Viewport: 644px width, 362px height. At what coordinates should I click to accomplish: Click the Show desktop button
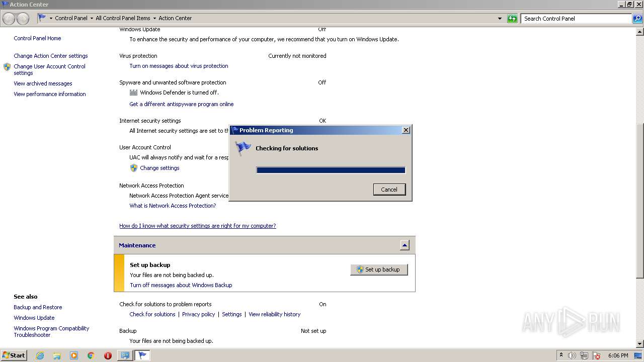click(x=638, y=355)
